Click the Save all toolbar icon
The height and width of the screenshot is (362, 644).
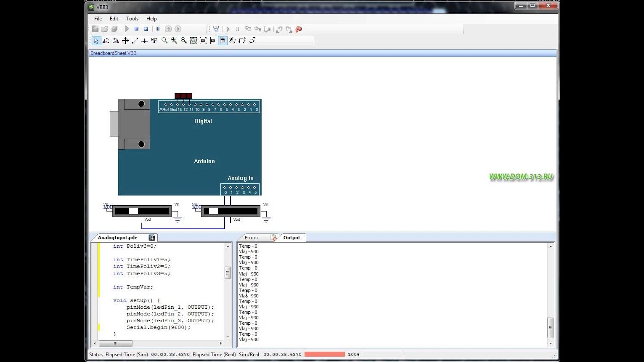click(x=114, y=29)
